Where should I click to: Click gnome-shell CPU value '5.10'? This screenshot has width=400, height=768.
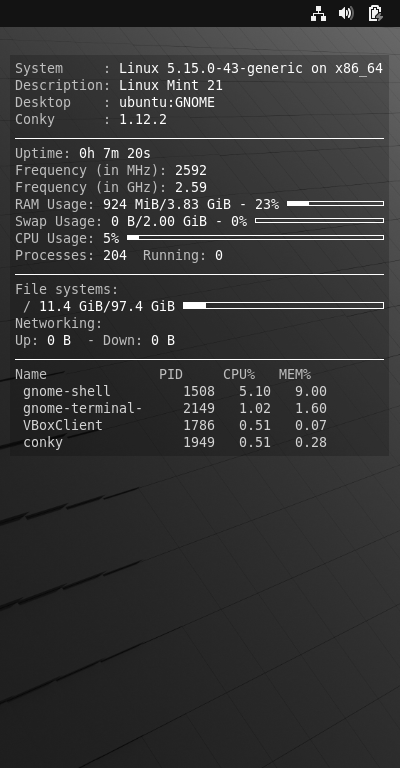coord(255,391)
